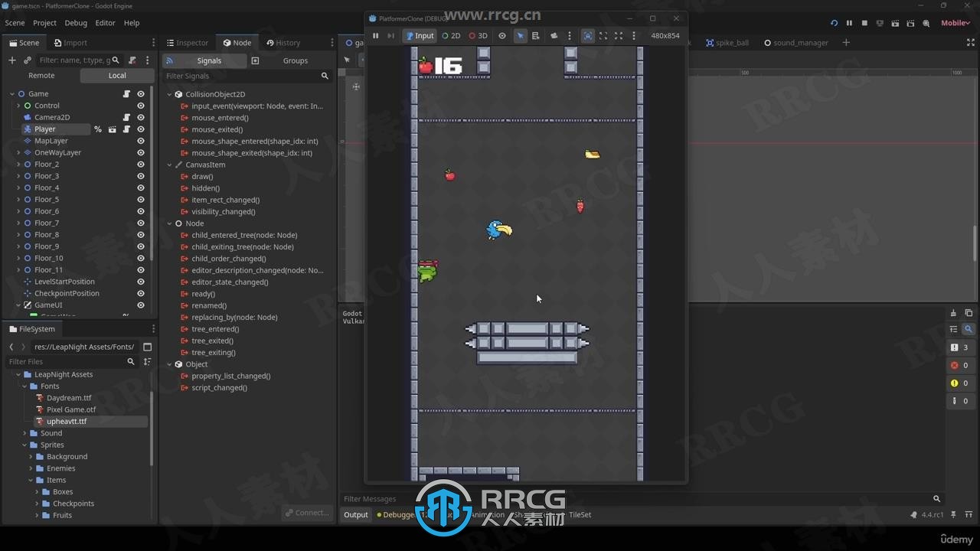980x551 pixels.
Task: Click the FileSystem split mode toggle icon
Action: (x=148, y=347)
